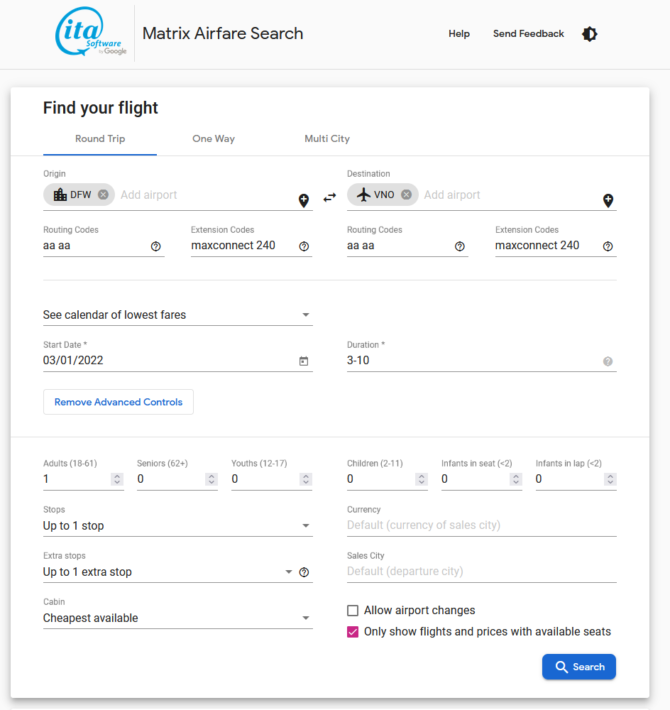The width and height of the screenshot is (670, 710).
Task: Edit Destination Routing Codes field
Action: click(x=399, y=246)
